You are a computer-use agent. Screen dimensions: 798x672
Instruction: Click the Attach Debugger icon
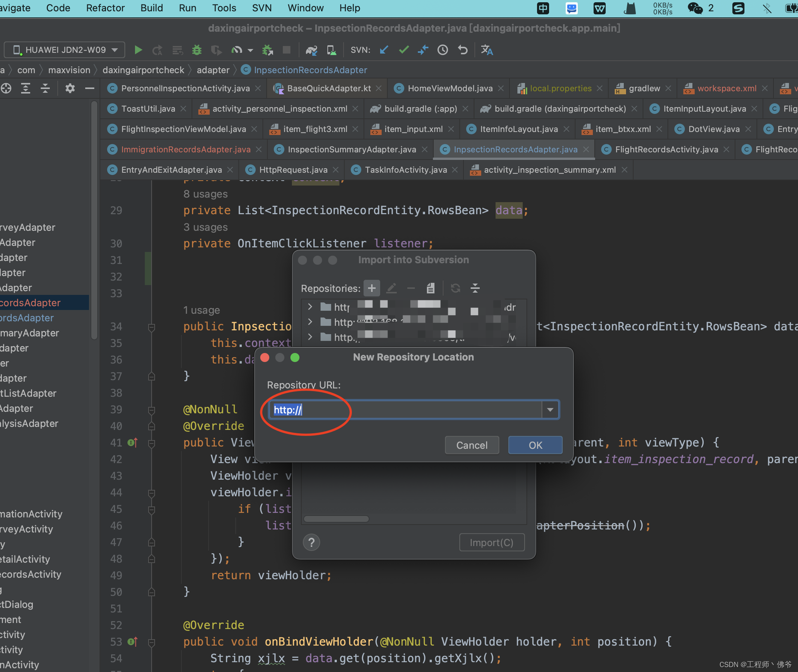pyautogui.click(x=268, y=50)
